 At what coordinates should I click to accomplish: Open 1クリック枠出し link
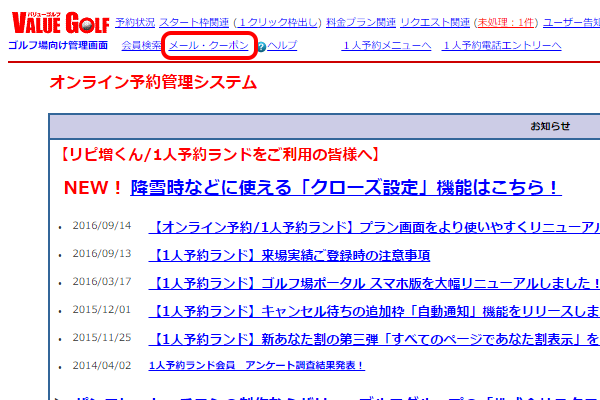278,23
